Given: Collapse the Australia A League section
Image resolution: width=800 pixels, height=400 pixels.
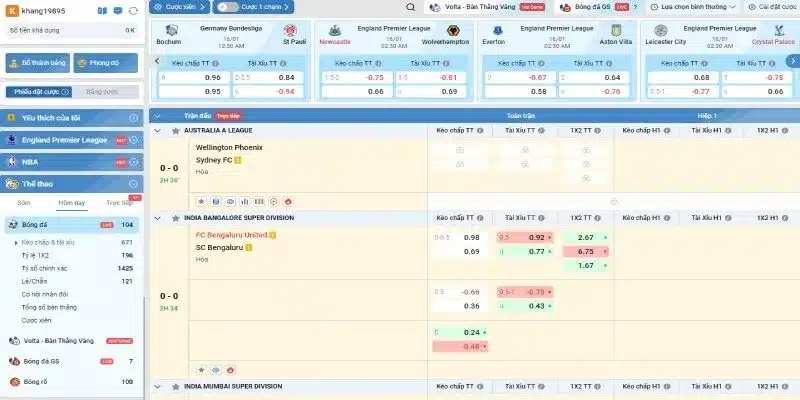Looking at the screenshot, I should [160, 131].
